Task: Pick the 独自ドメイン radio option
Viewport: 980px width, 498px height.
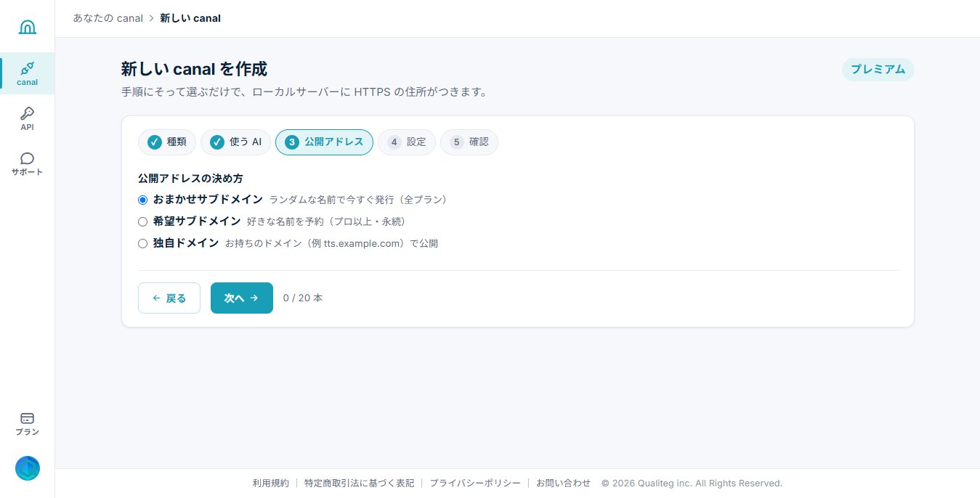Action: [x=143, y=243]
